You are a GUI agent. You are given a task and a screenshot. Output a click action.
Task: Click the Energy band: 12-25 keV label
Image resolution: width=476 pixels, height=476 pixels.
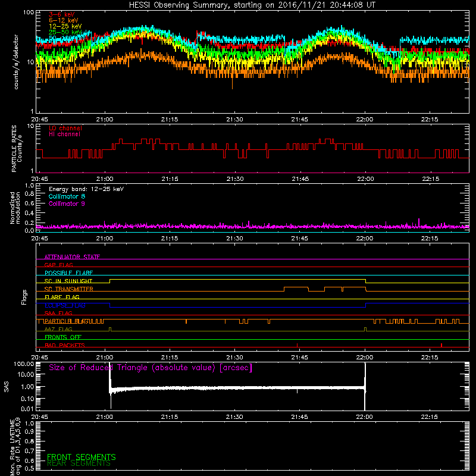tap(86, 189)
